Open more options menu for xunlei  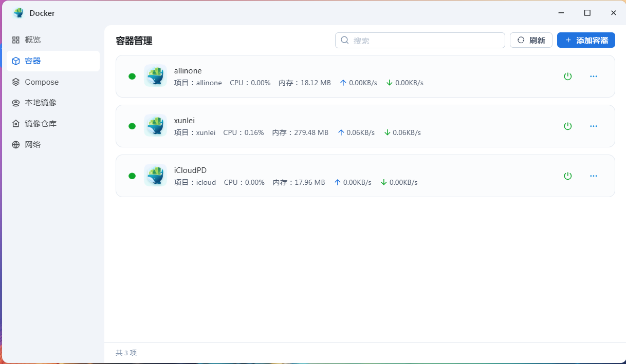coord(594,126)
